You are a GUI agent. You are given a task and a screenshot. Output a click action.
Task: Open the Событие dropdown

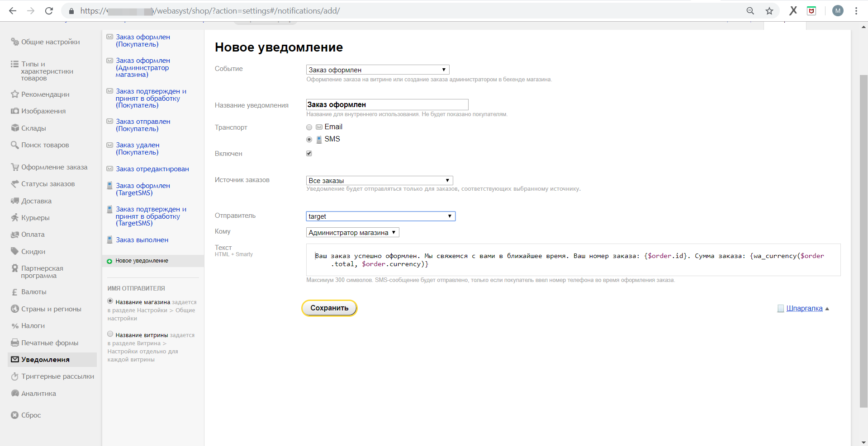click(378, 70)
